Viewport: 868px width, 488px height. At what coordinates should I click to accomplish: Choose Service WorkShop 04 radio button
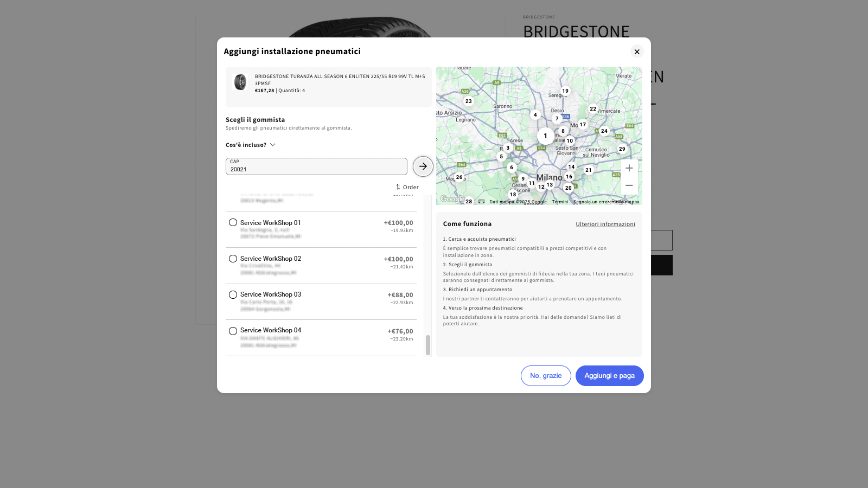(x=233, y=331)
